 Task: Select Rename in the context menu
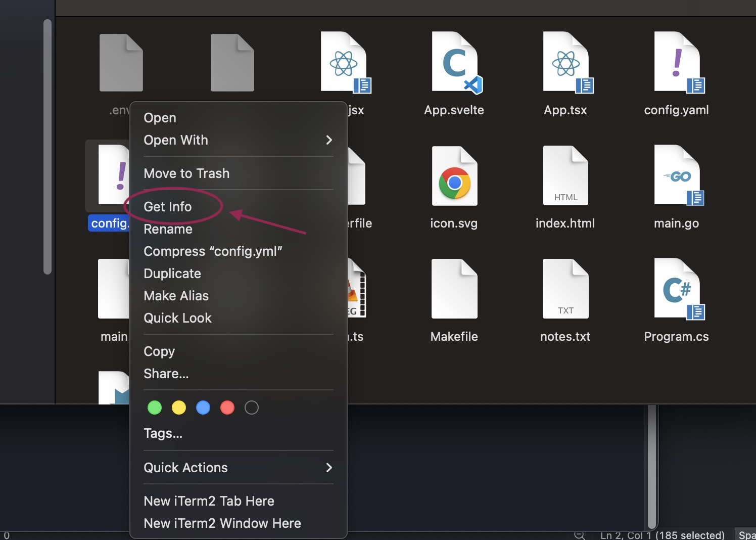[x=168, y=229]
